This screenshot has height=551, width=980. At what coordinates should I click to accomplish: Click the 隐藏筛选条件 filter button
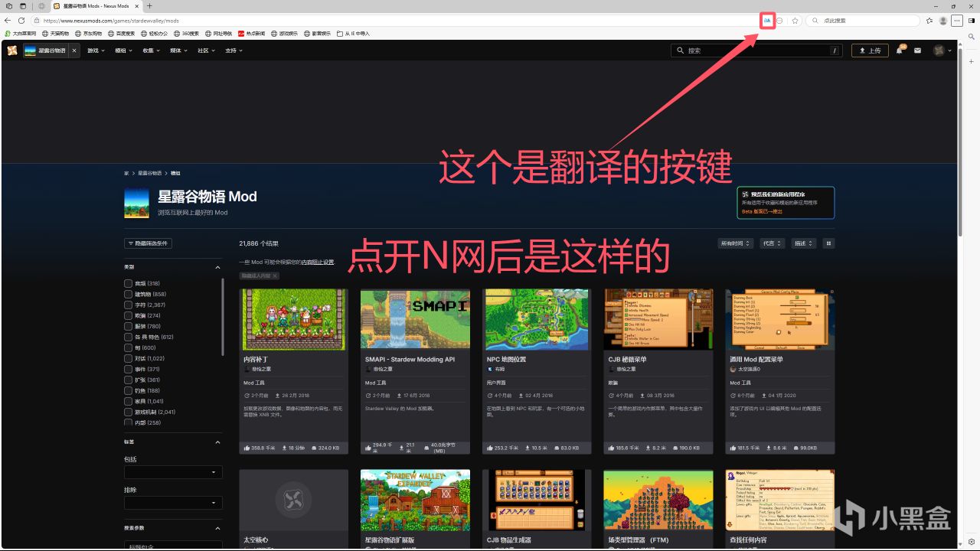tap(148, 243)
